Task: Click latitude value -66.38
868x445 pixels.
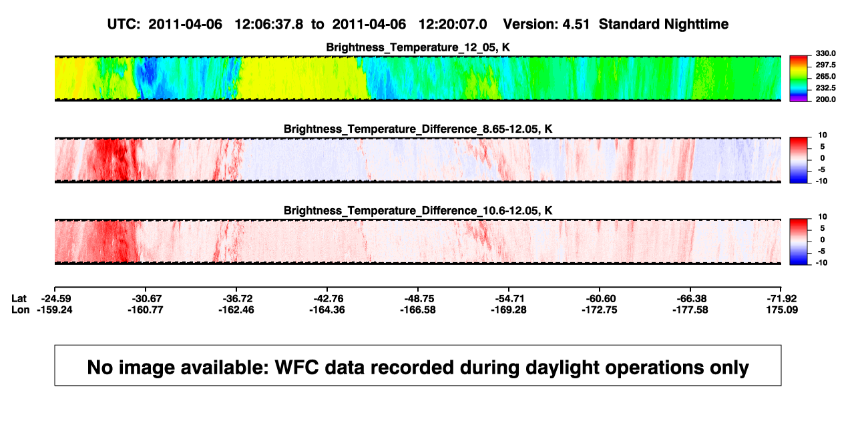Action: (x=690, y=298)
